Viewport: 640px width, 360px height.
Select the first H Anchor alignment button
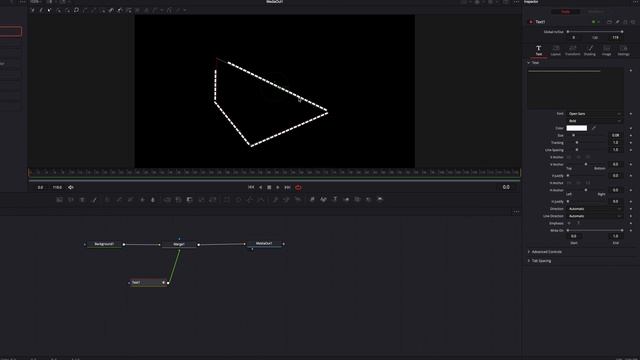tap(569, 183)
